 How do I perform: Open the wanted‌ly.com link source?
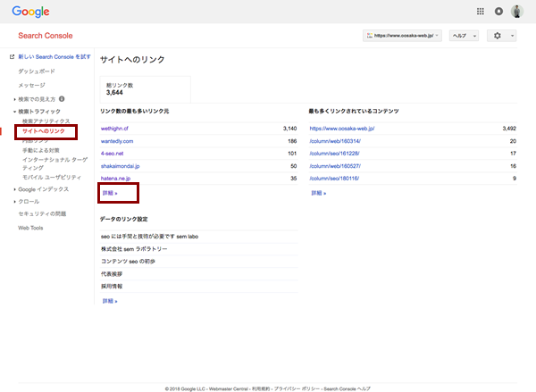click(117, 141)
